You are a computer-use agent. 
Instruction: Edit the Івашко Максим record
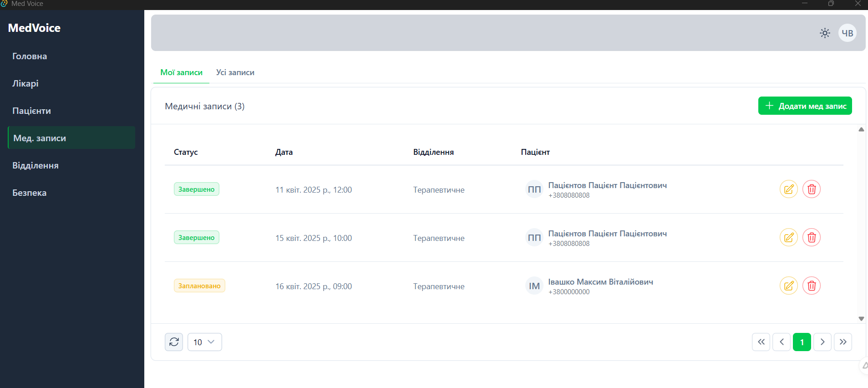[789, 286]
